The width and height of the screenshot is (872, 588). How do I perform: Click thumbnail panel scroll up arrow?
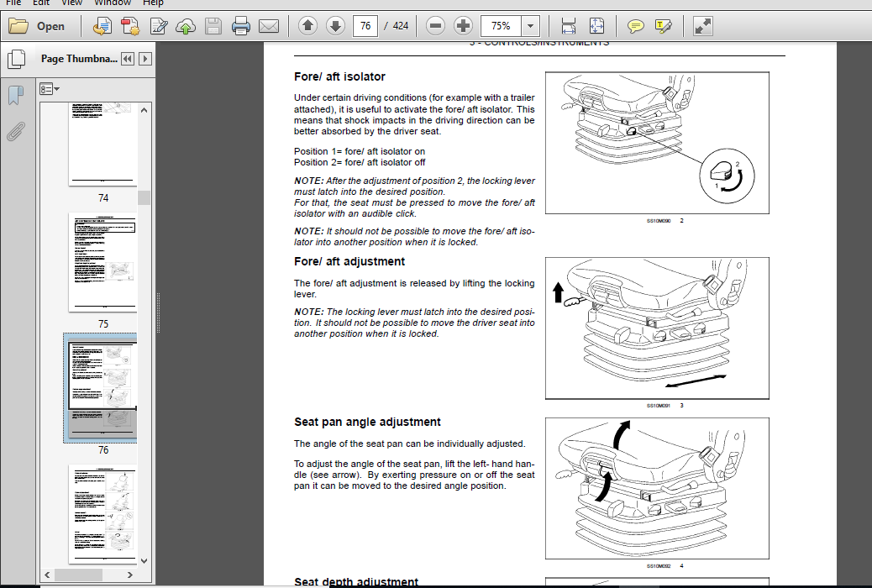[144, 110]
